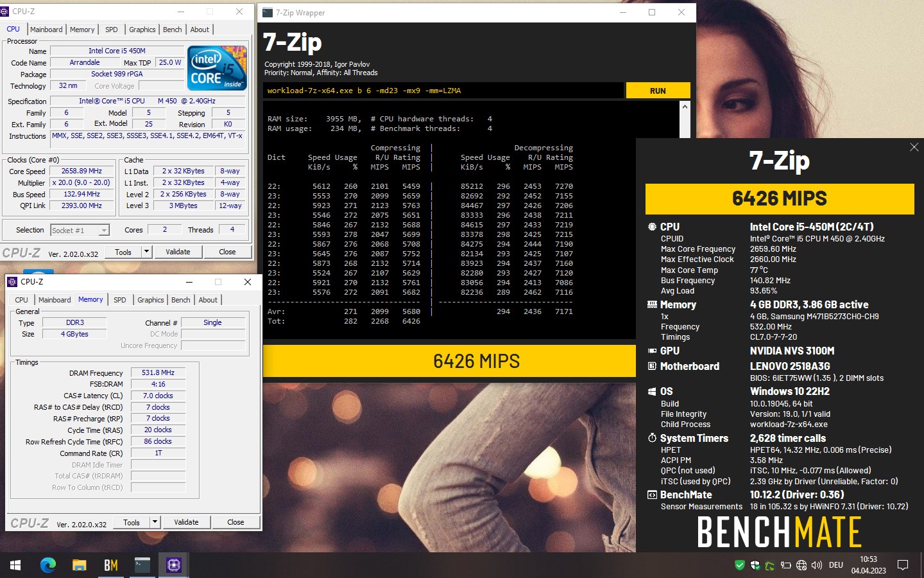Image resolution: width=924 pixels, height=578 pixels.
Task: Click the icon beside the BenchMate version row
Action: 652,495
